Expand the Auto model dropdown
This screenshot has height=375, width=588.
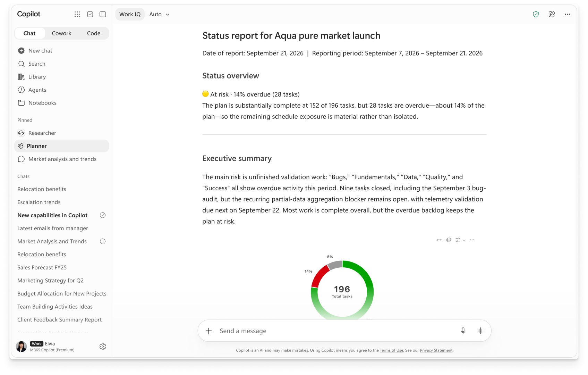click(160, 14)
